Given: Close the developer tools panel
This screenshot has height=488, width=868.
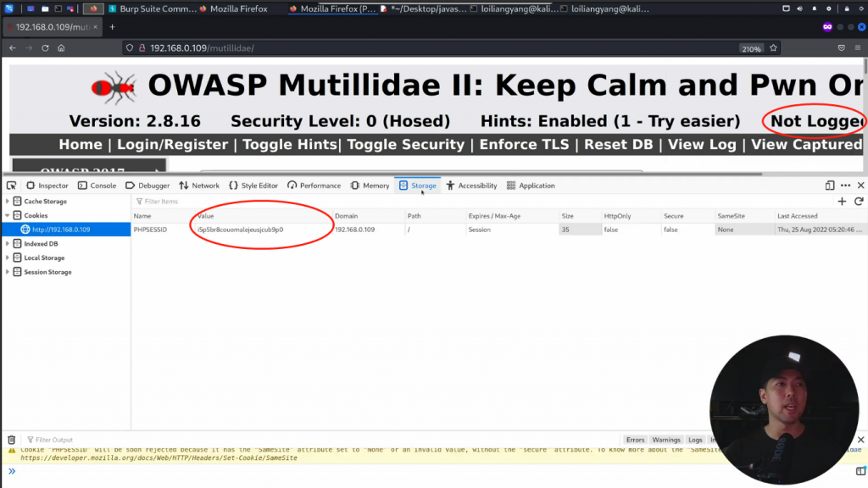Looking at the screenshot, I should (x=861, y=186).
